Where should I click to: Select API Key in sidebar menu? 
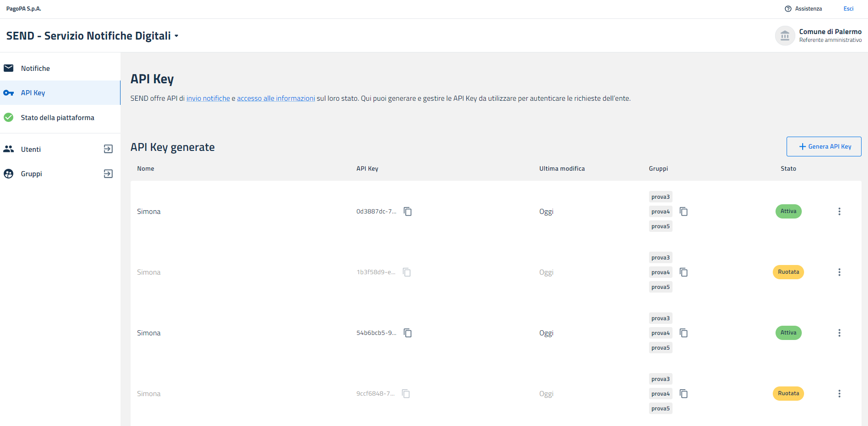tap(33, 93)
